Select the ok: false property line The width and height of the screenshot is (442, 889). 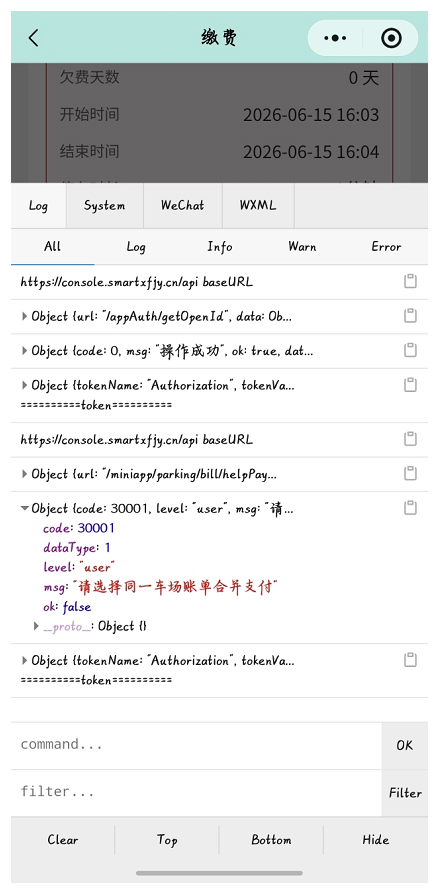67,607
